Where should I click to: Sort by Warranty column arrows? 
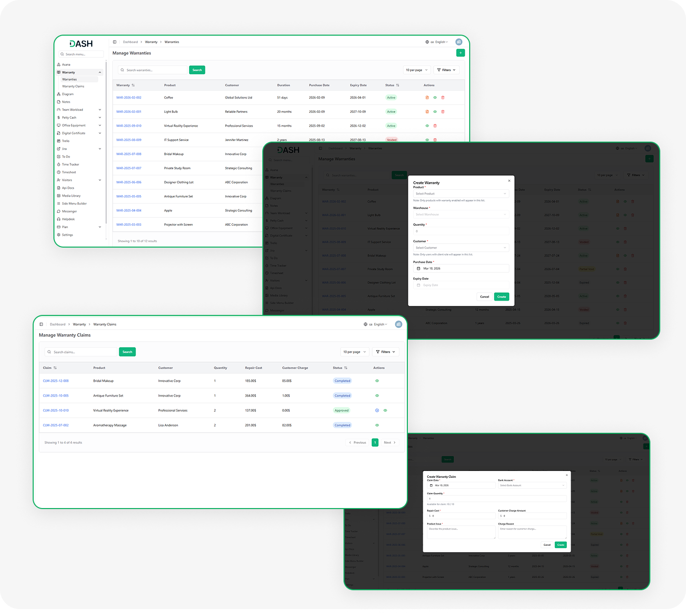pyautogui.click(x=133, y=85)
